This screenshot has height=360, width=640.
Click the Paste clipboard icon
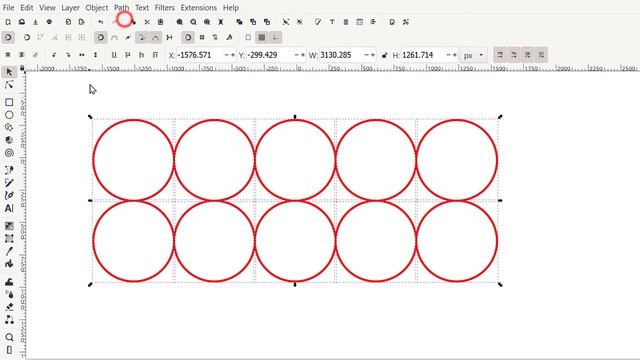point(160,22)
